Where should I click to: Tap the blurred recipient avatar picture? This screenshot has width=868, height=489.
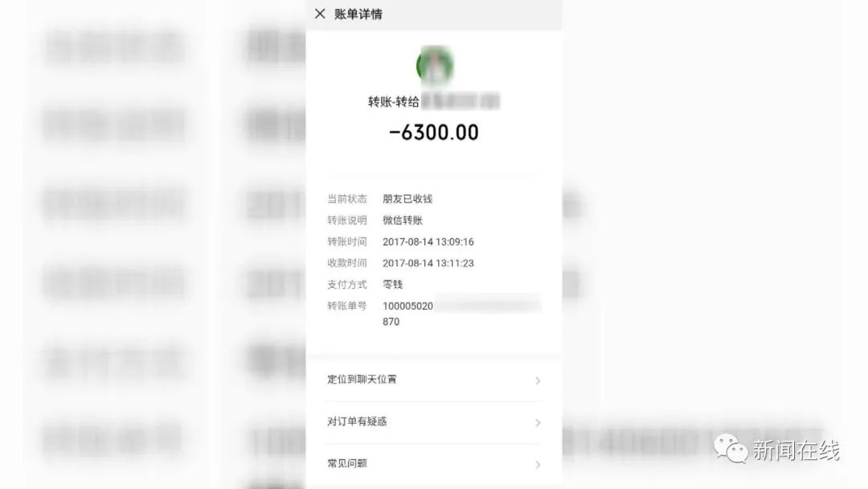436,66
